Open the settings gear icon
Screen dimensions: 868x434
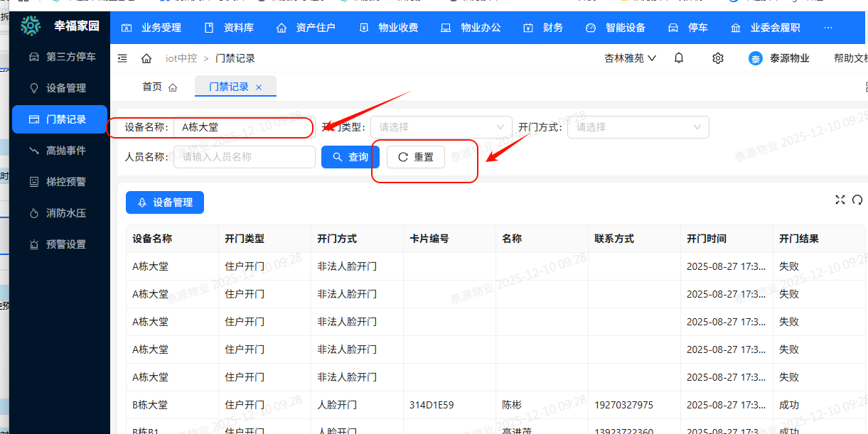pyautogui.click(x=718, y=58)
